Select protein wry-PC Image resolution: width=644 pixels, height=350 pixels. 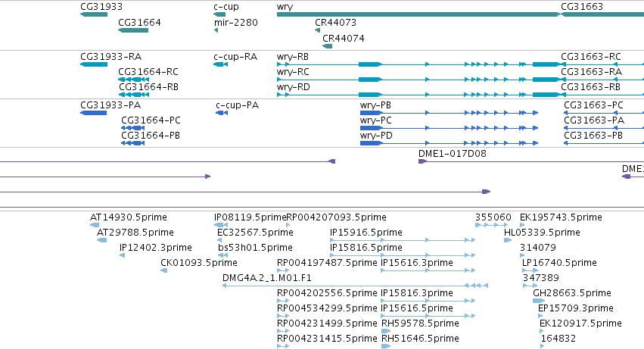tap(376, 120)
